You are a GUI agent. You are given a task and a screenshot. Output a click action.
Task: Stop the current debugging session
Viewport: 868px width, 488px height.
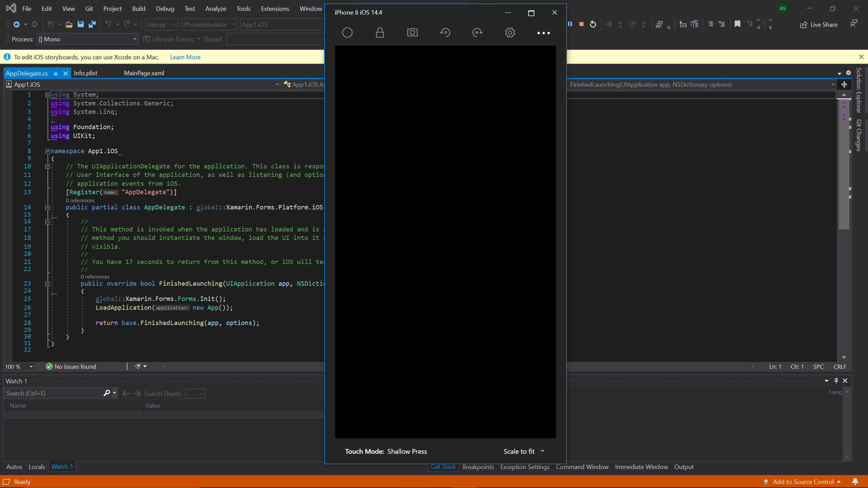(581, 24)
